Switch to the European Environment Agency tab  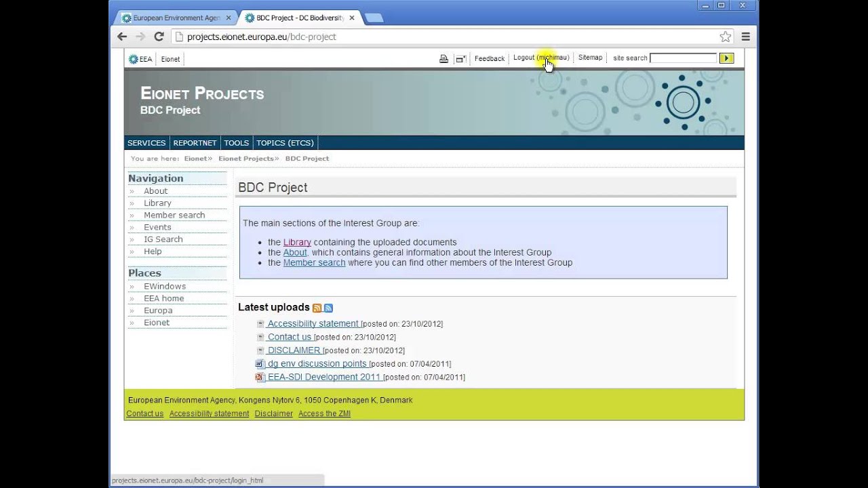click(x=176, y=18)
